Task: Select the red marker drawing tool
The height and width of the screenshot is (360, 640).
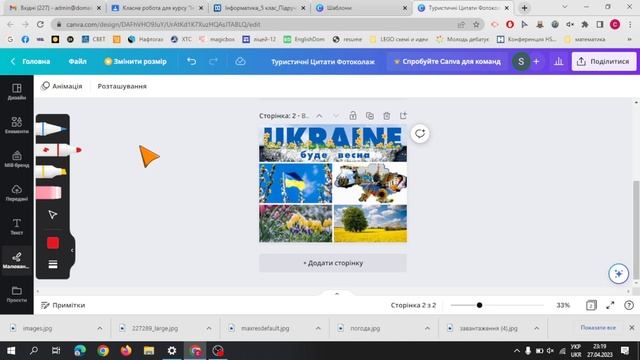Action: tap(59, 150)
